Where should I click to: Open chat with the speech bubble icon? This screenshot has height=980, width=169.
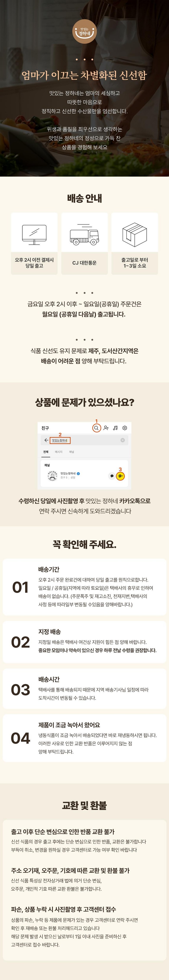[112, 476]
